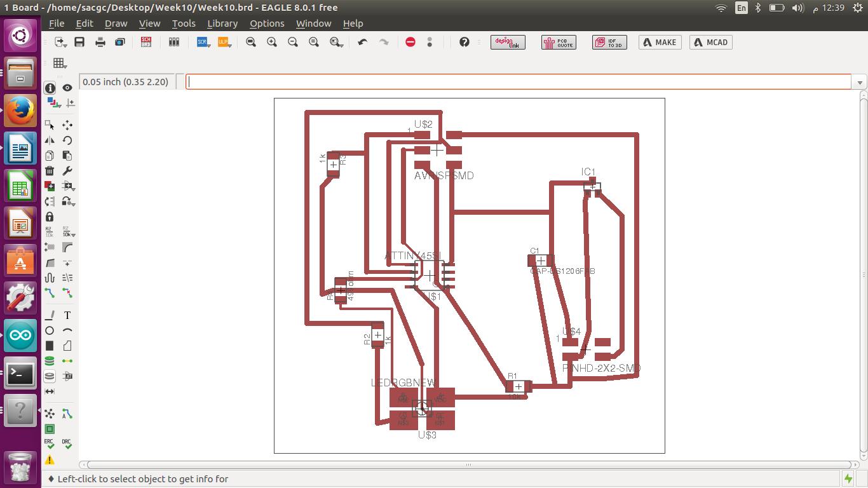Select the Delete trash tool
Image resolution: width=868 pixels, height=488 pixels.
(50, 171)
